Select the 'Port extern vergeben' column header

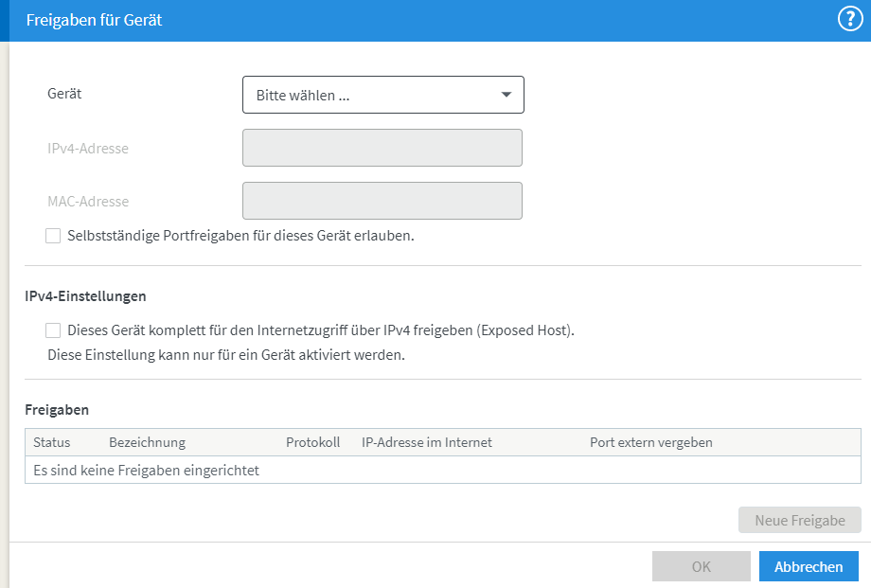tap(651, 442)
